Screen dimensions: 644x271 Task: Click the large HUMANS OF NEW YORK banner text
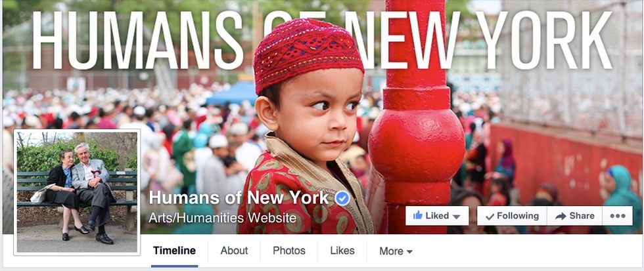322,40
